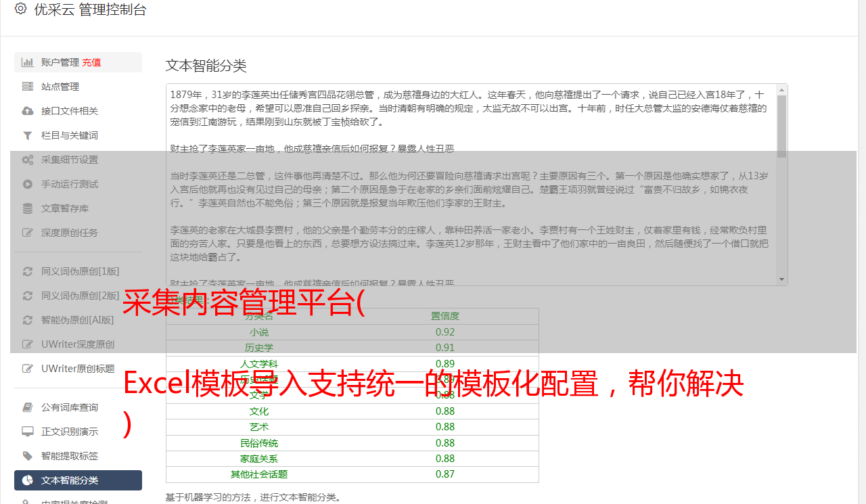Click the cloud upload icon for 接口文件相关
The width and height of the screenshot is (866, 504).
[28, 111]
